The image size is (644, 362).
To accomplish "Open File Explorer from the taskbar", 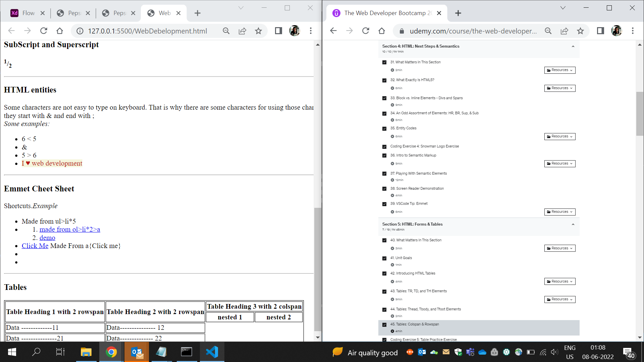I will point(86,352).
